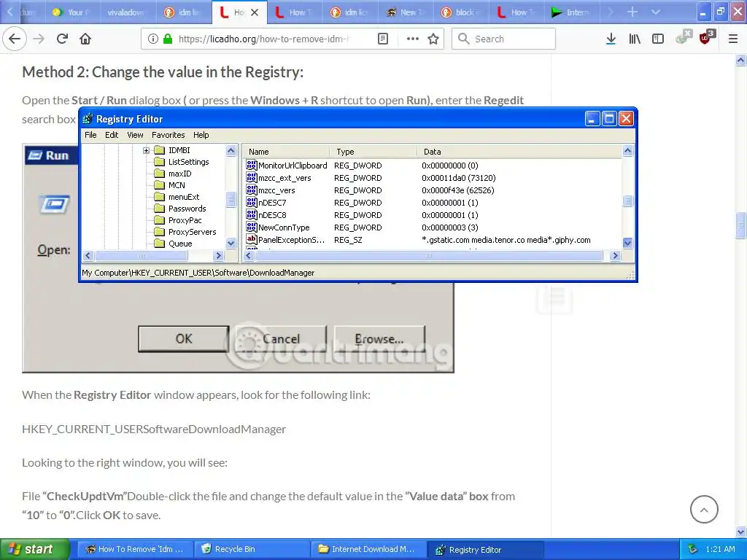
Task: Reload the page with the refresh icon
Action: 62,39
